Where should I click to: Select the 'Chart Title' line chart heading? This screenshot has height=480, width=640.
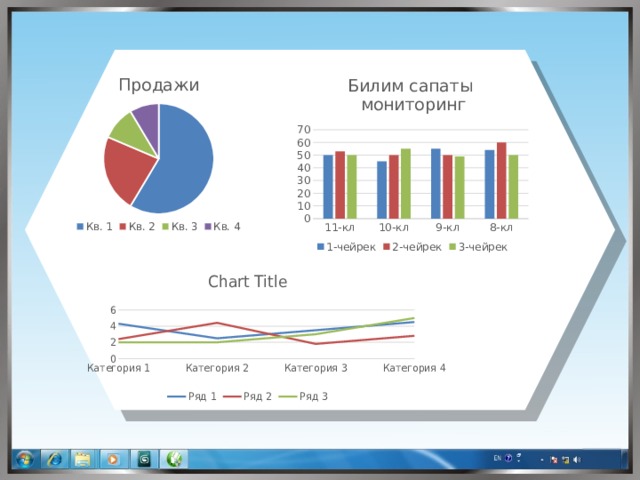[248, 282]
